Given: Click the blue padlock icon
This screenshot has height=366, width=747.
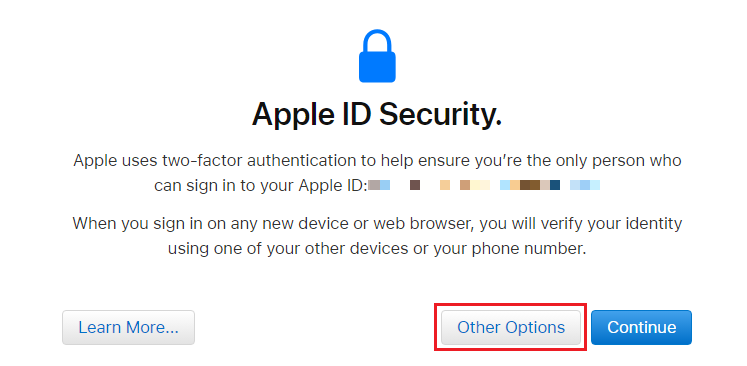Looking at the screenshot, I should pos(377,56).
